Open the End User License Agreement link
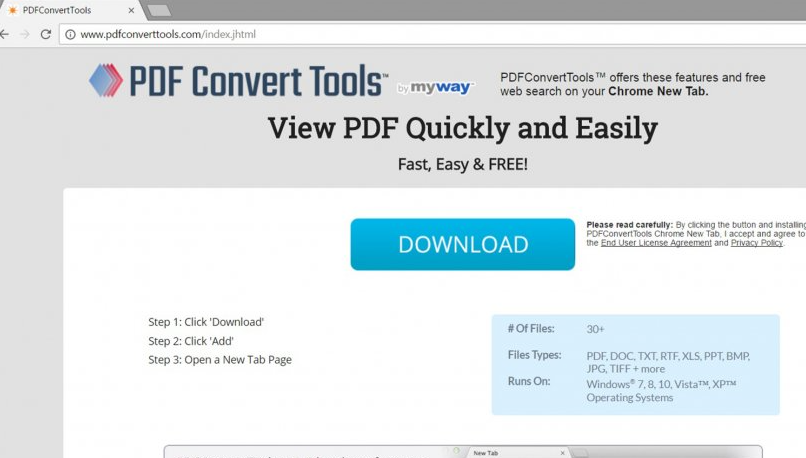Screen dimensions: 806x458 656,243
